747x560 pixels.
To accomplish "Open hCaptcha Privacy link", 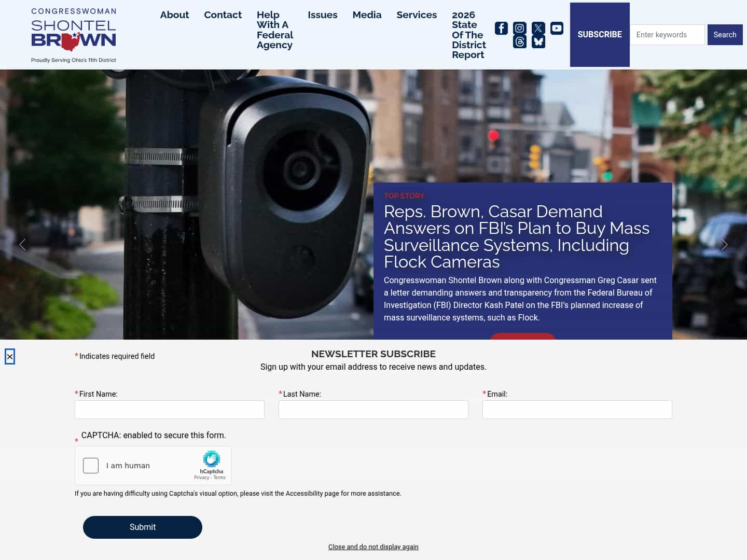I will point(201,478).
